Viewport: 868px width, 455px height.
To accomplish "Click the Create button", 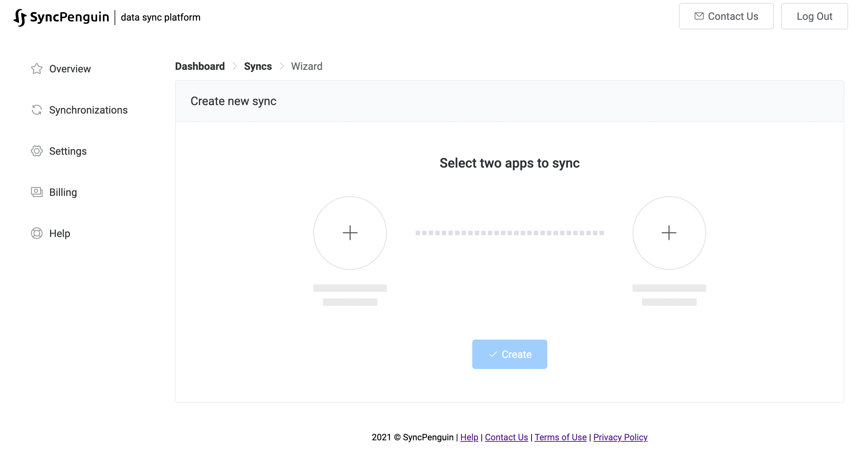I will (x=509, y=354).
